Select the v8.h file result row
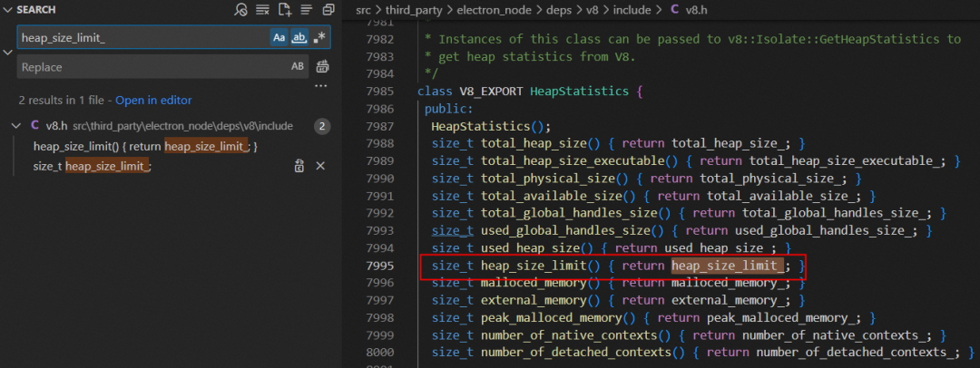The image size is (980, 368). (170, 126)
